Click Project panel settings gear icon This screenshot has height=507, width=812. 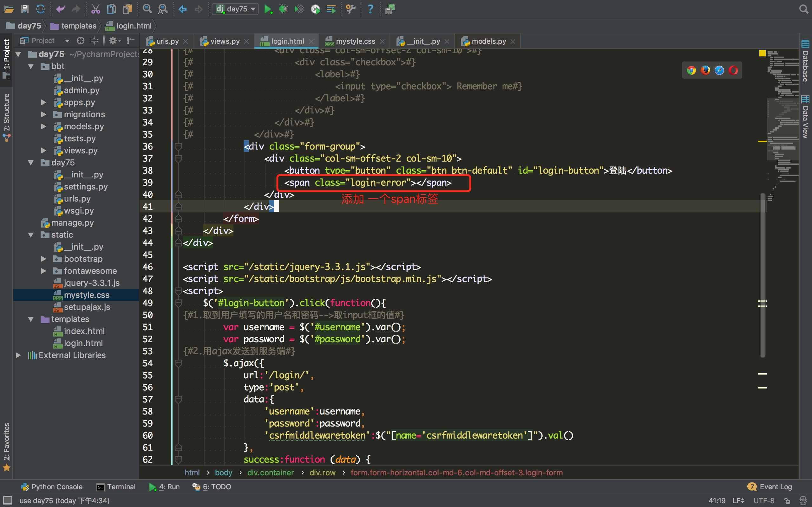pos(113,41)
